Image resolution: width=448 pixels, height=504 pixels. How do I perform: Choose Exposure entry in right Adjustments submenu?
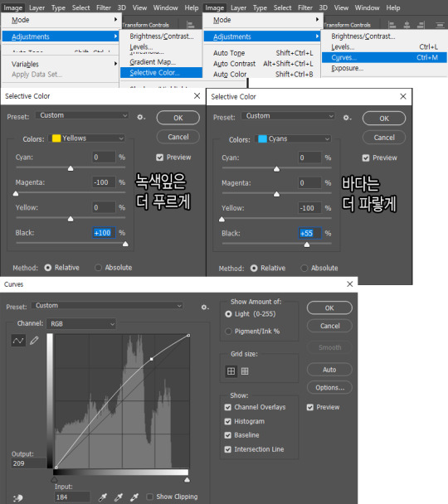click(384, 68)
